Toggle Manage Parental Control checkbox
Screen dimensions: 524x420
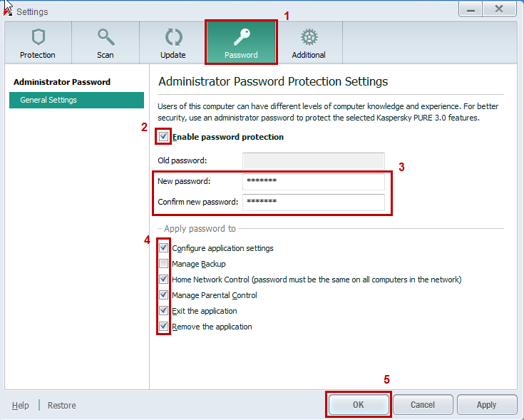click(x=163, y=294)
